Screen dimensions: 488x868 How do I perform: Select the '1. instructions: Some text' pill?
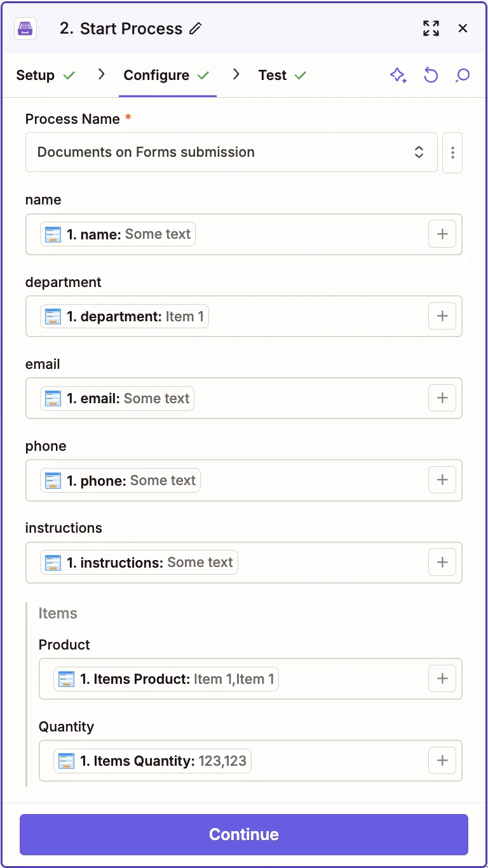(x=139, y=562)
